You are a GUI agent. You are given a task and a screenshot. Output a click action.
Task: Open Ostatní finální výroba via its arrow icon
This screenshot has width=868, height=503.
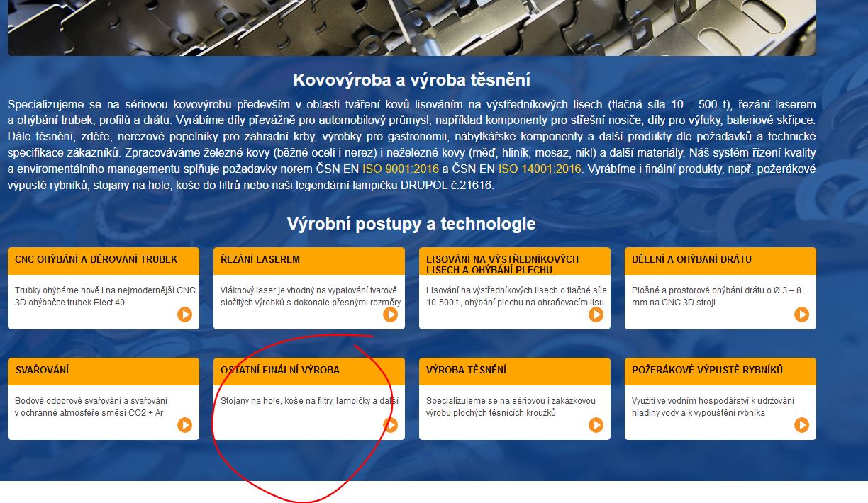coord(390,425)
